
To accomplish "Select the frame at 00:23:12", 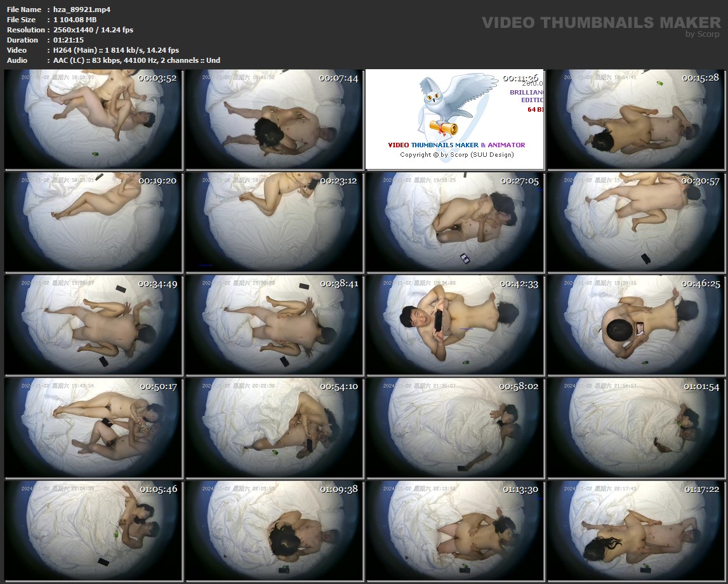I will (274, 222).
